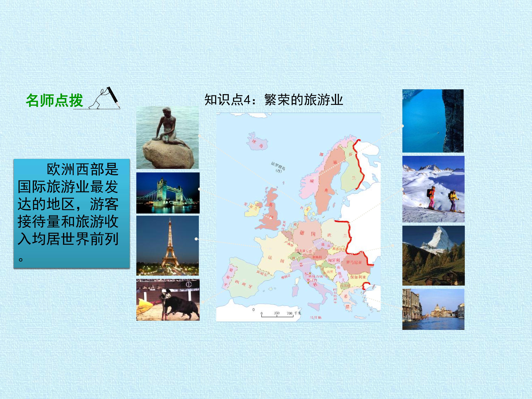Click the blue 欧洲西部 tourism text box
This screenshot has height=399, width=532.
(72, 213)
